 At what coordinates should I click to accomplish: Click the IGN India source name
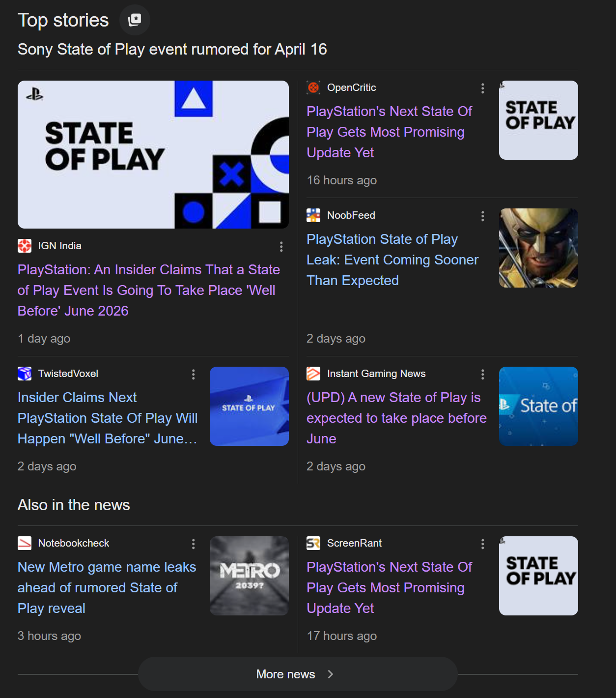[x=60, y=246]
